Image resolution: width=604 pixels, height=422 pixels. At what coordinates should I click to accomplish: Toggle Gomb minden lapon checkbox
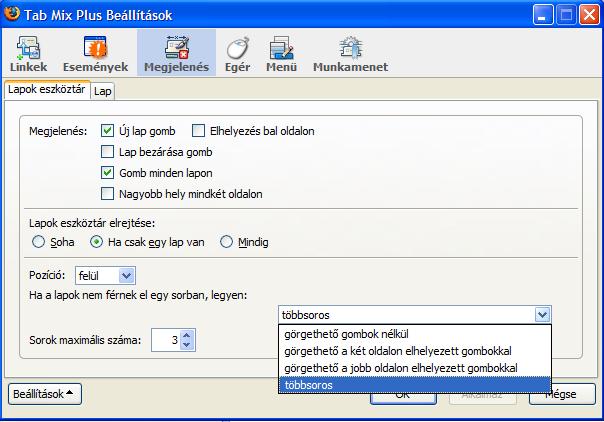coord(107,172)
